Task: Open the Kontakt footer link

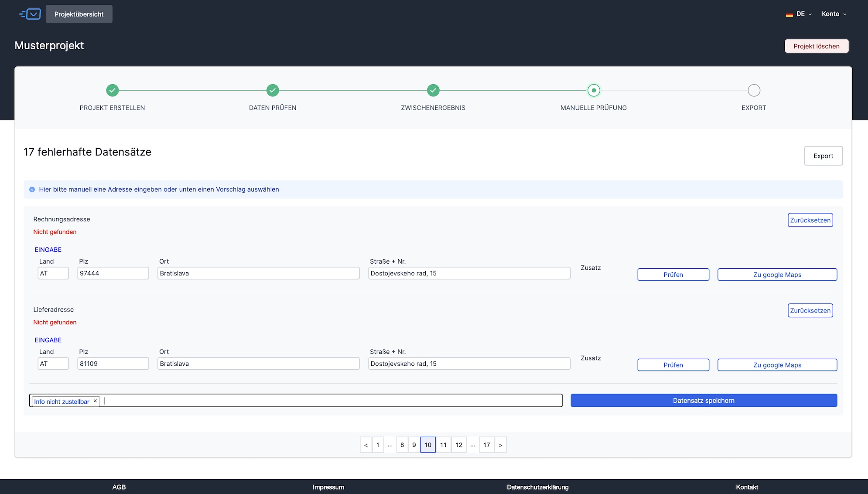Action: tap(747, 487)
